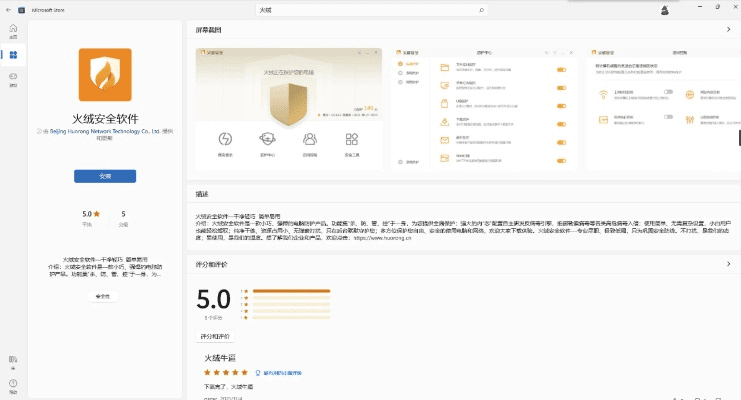Select the Apps section in the sidebar
Screen dimensions: 741x400
pos(13,55)
